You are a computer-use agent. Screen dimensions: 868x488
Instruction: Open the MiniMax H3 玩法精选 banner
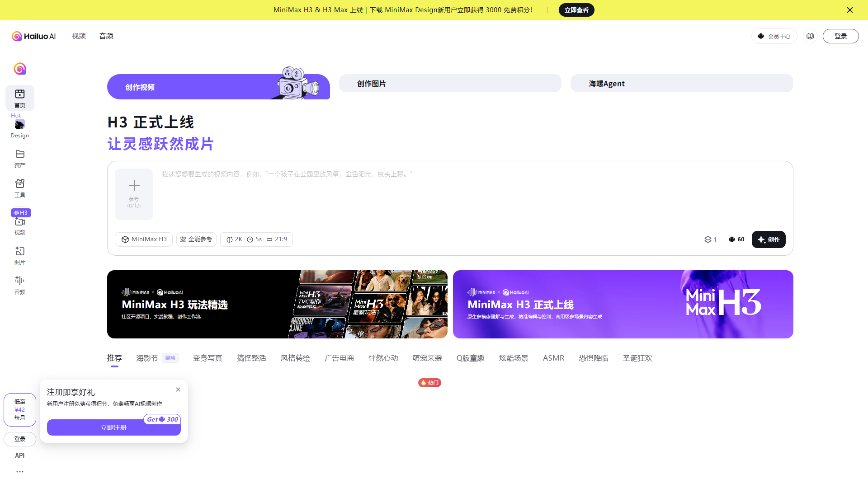tap(277, 304)
